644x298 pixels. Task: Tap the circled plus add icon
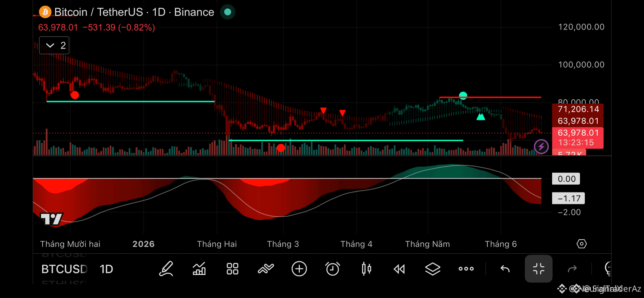coord(299,269)
